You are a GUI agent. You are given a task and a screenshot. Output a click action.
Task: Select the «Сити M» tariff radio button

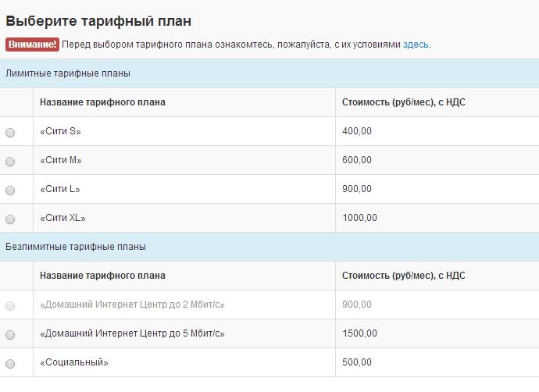point(10,162)
